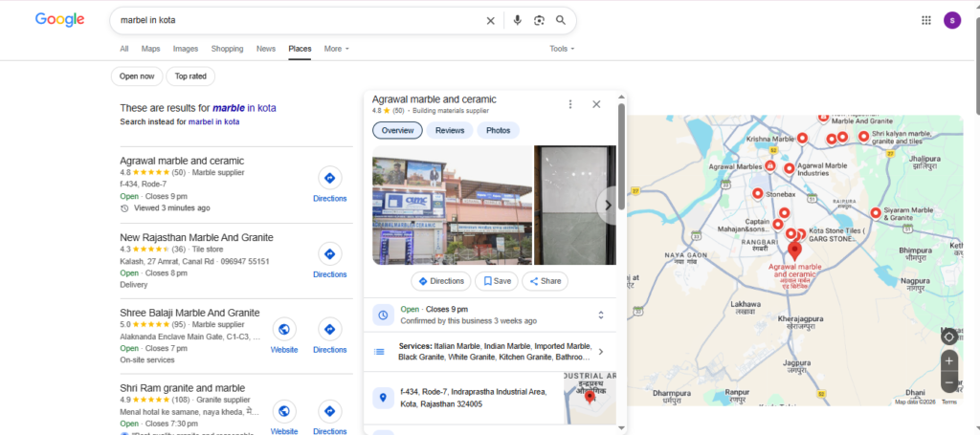
Task: Open more options in Agrawal details panel
Action: pyautogui.click(x=570, y=104)
